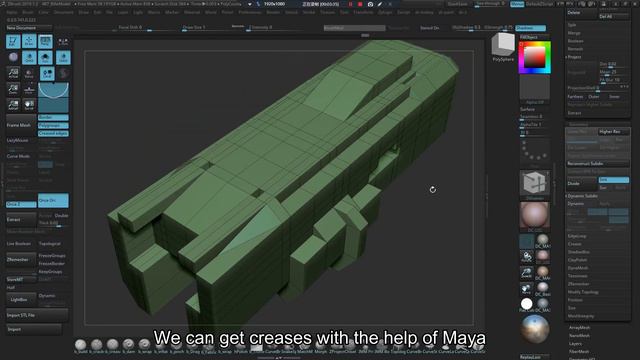Toggle the Polygroups frame option
The height and width of the screenshot is (360, 640).
coord(53,126)
